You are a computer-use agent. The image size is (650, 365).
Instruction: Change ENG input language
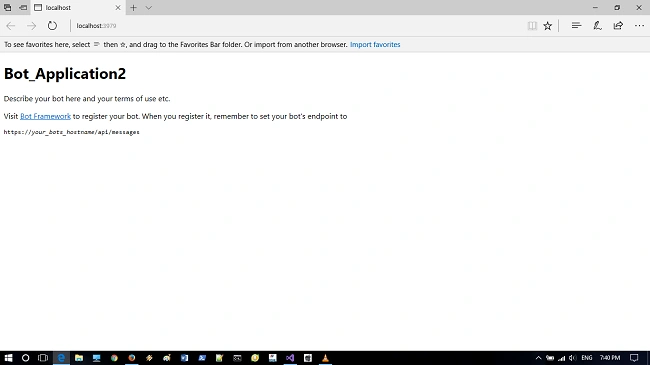pyautogui.click(x=587, y=358)
